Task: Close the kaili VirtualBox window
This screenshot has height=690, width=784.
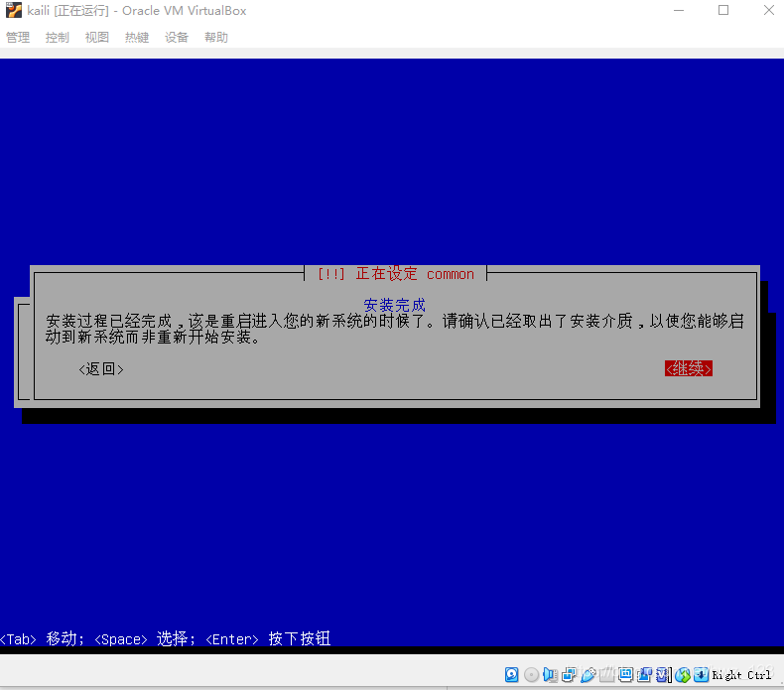Action: click(769, 11)
